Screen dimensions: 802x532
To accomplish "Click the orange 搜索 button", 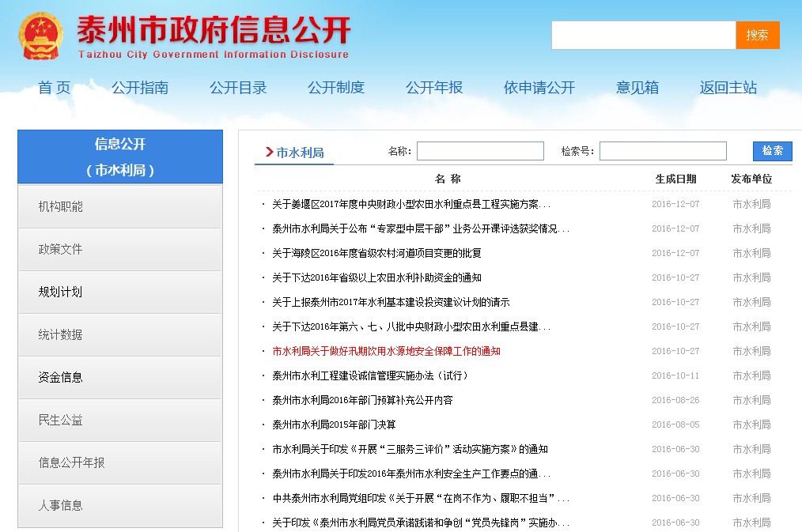I will coord(757,36).
